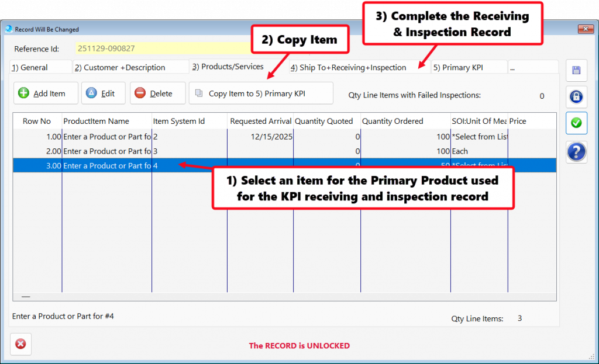
Task: Click Copy Item to 5) Primary KPI
Action: click(x=261, y=93)
